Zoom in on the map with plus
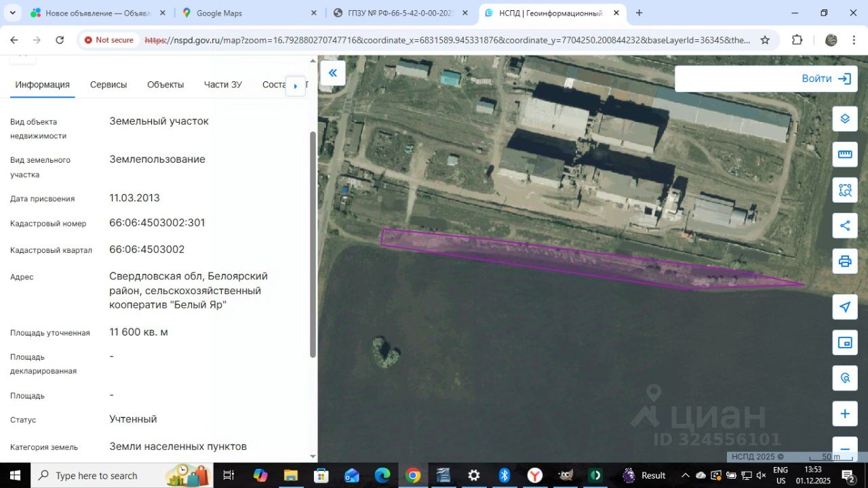Screen dimensions: 868x488 pos(845,413)
